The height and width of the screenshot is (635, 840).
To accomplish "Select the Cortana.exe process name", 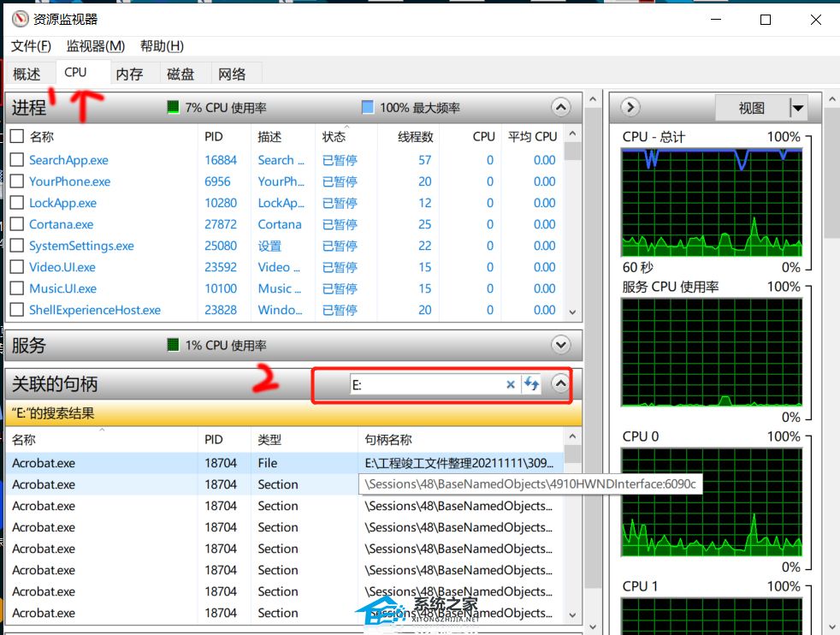I will [61, 224].
